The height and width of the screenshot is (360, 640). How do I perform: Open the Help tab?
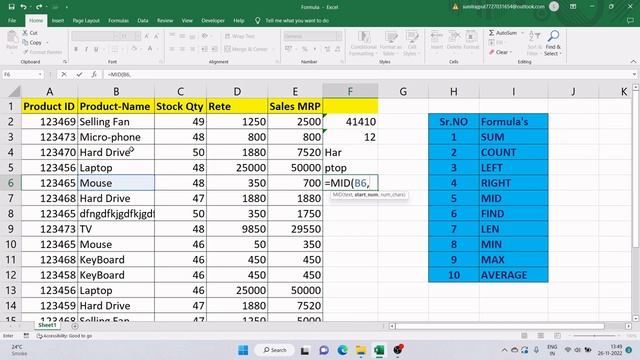(x=239, y=20)
